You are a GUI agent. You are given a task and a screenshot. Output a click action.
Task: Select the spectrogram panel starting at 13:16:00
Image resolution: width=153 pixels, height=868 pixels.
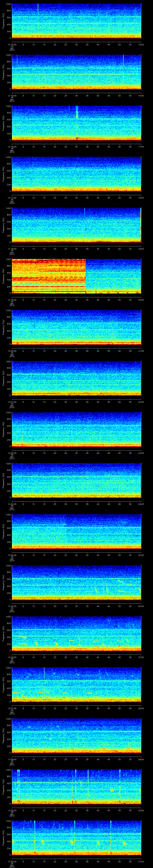click(x=76, y=123)
